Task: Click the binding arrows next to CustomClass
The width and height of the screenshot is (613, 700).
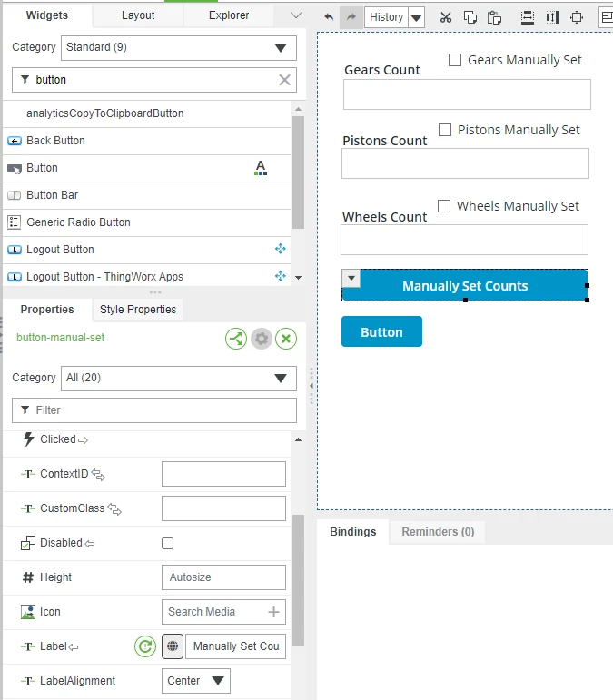Action: pos(114,509)
